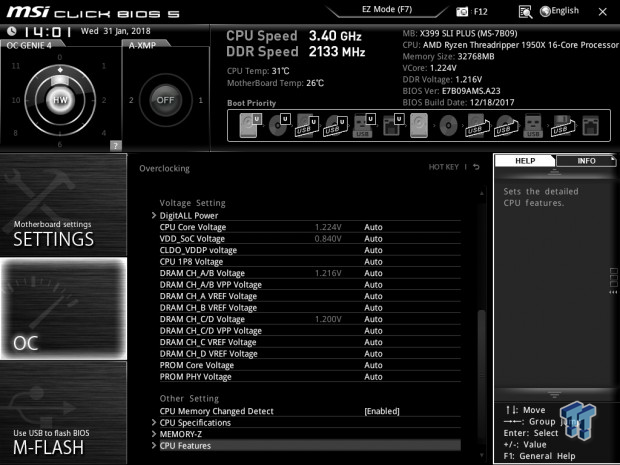
Task: Click the clock icon beside the time
Action: (12, 31)
